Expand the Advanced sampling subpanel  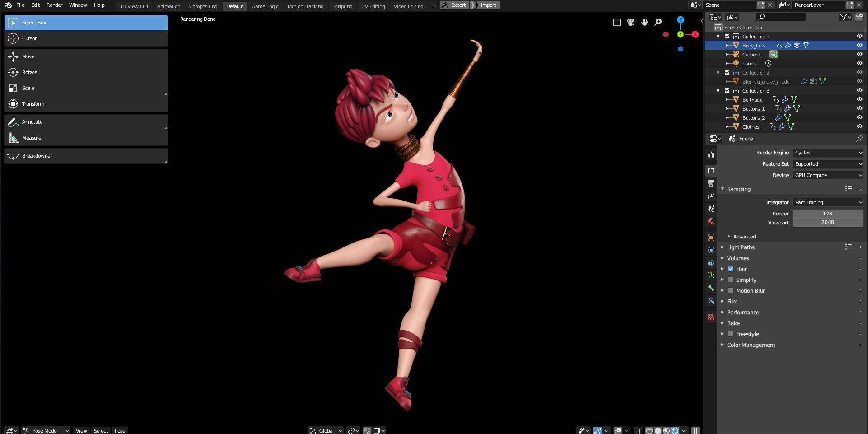click(x=744, y=236)
